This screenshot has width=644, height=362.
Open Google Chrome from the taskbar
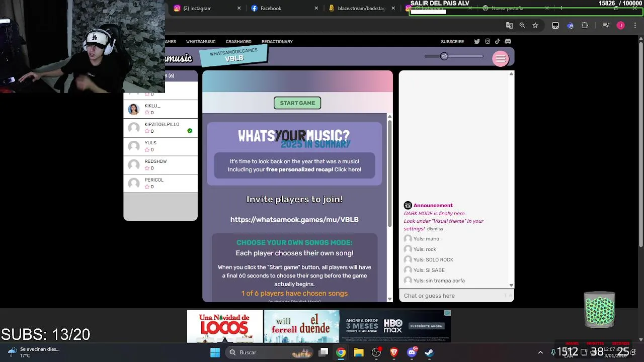click(x=341, y=352)
